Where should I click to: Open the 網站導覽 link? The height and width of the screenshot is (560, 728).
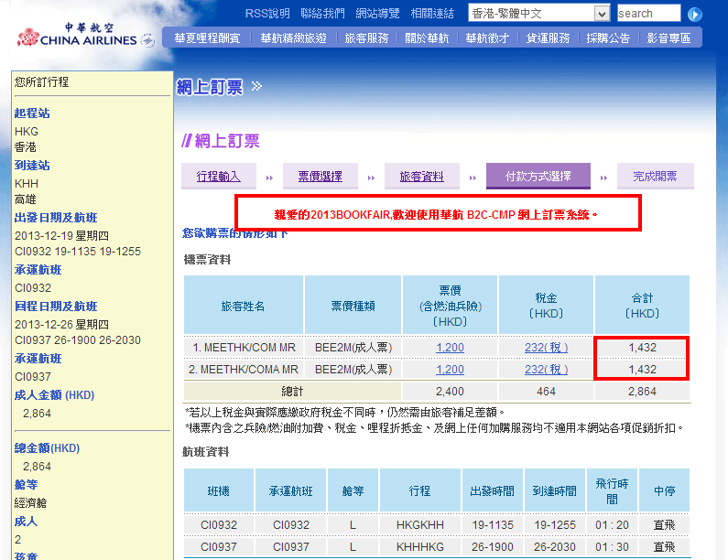click(x=377, y=14)
